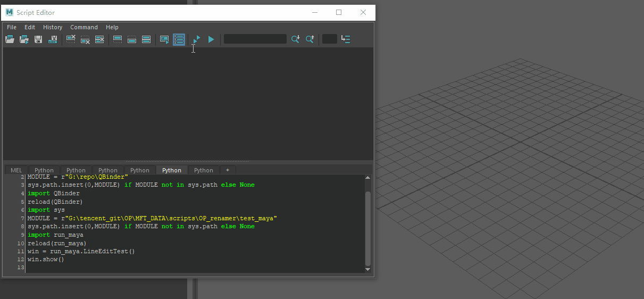
Task: Click Save Script to Shelf icon
Action: [53, 39]
